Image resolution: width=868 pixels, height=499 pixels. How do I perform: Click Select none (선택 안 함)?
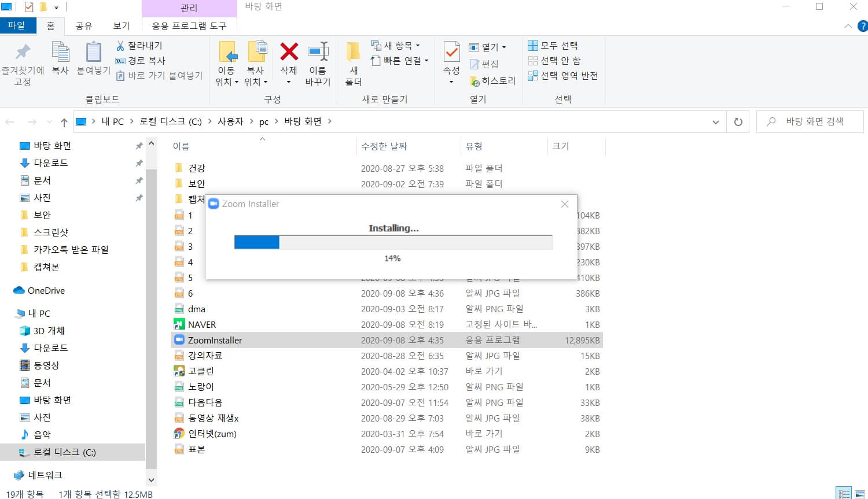[554, 61]
